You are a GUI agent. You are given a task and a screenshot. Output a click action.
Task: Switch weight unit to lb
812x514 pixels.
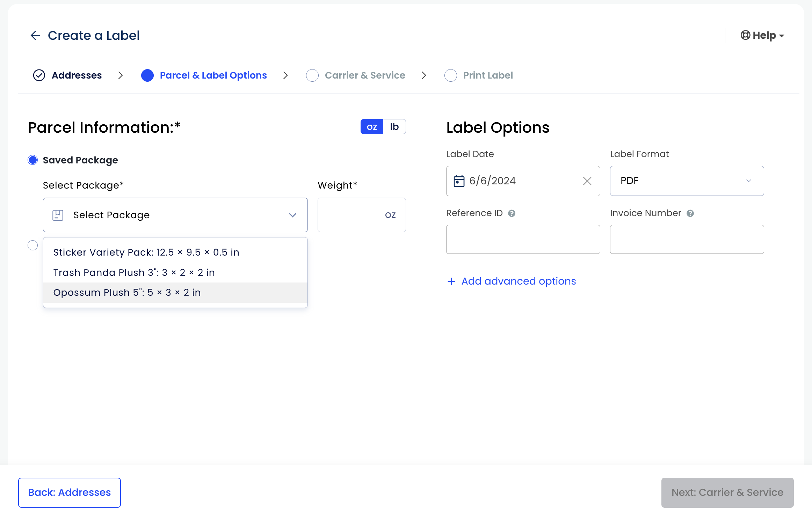[394, 127]
